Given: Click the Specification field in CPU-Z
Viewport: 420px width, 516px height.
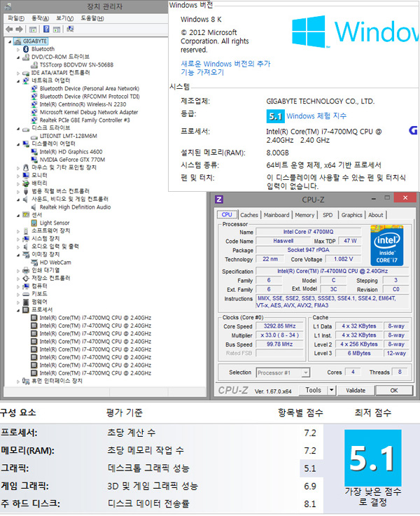Looking at the screenshot, I should (x=332, y=271).
